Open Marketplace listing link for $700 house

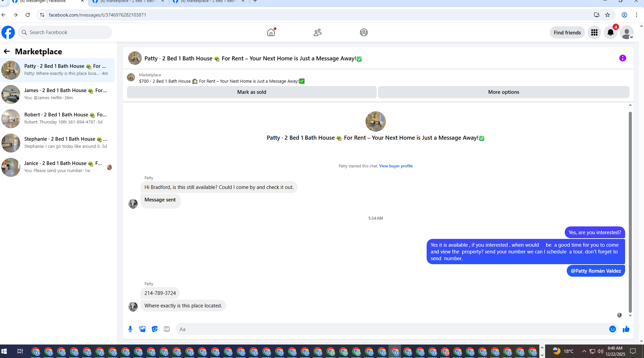222,81
